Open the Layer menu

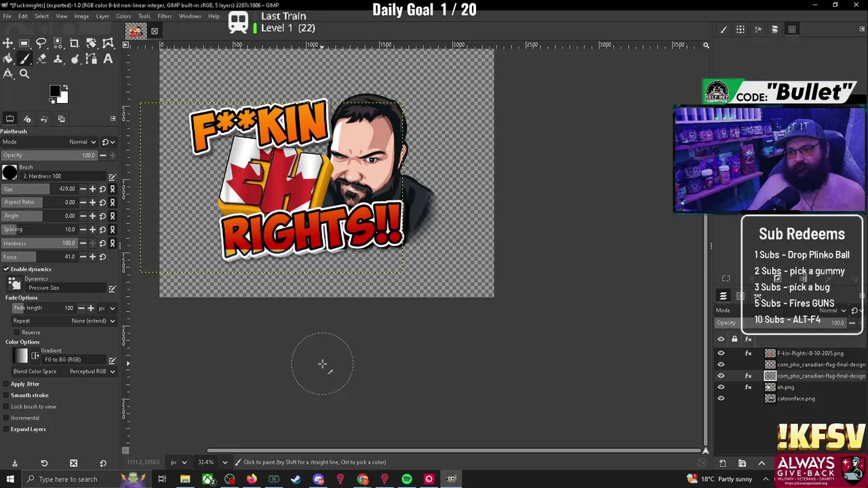click(102, 16)
